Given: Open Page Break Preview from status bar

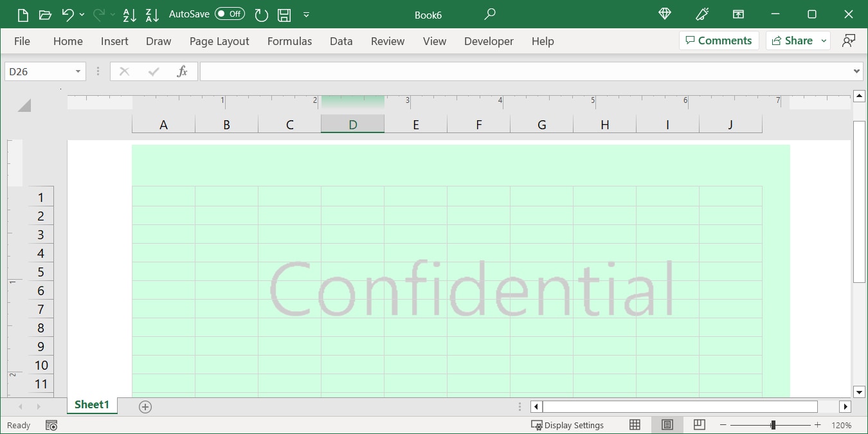Looking at the screenshot, I should click(699, 425).
